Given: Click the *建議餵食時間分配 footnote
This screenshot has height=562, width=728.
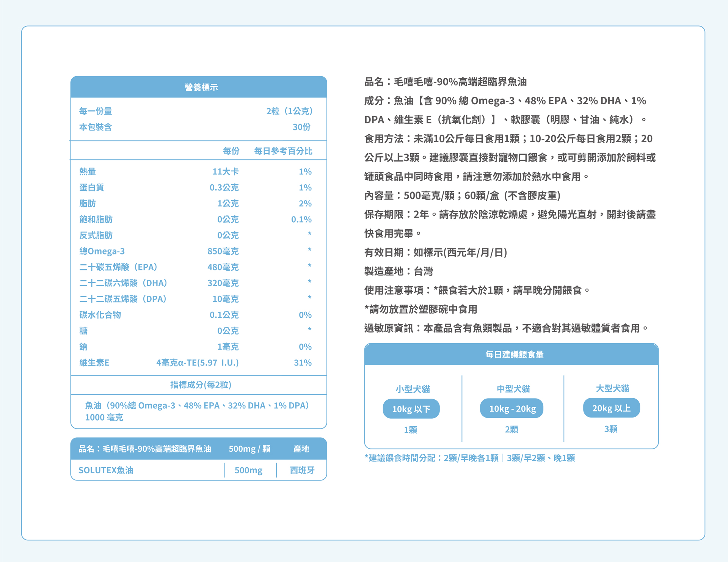Looking at the screenshot, I should tap(470, 458).
